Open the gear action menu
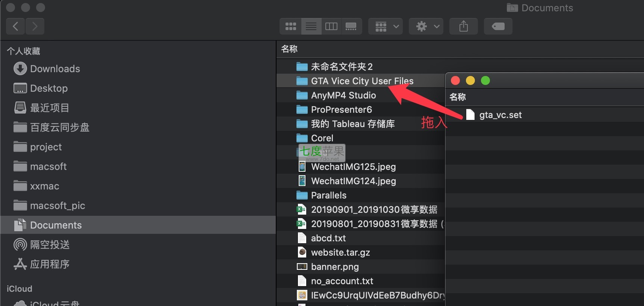This screenshot has height=306, width=644. [x=426, y=26]
